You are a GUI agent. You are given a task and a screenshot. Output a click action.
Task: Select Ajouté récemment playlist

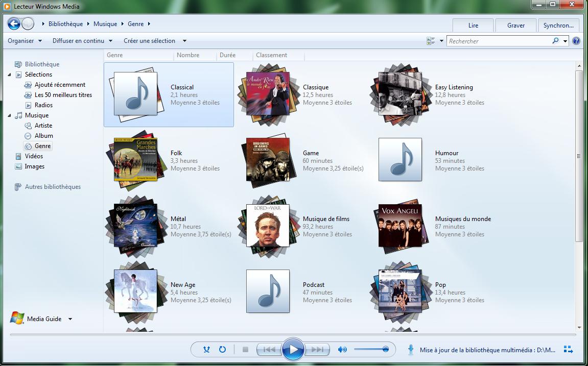pos(60,85)
